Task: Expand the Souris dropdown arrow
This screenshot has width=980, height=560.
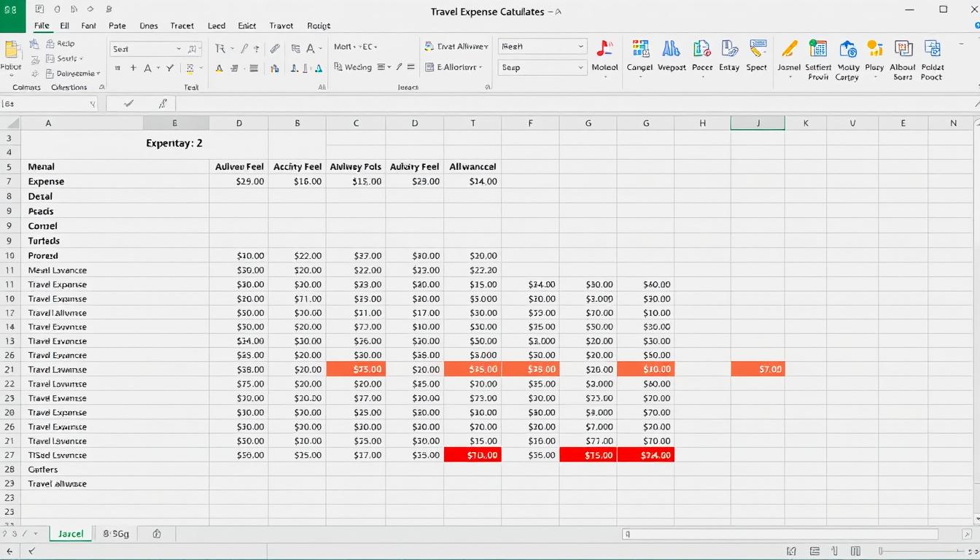Action: coord(81,59)
